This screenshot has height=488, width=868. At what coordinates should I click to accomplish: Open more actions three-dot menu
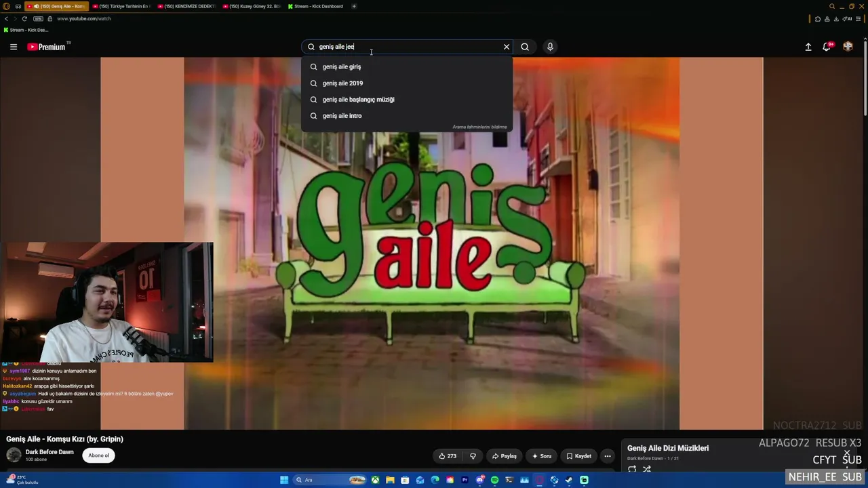[608, 456]
